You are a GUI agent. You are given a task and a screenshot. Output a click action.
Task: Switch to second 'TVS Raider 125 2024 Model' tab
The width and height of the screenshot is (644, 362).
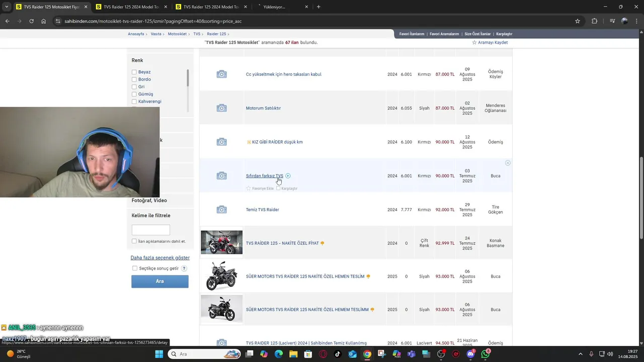click(x=132, y=7)
